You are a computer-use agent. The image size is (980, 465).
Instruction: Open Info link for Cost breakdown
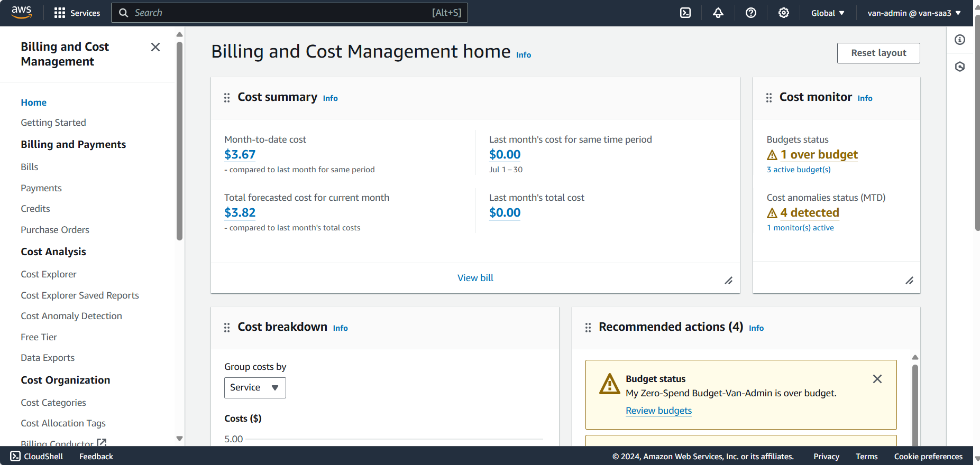tap(341, 328)
